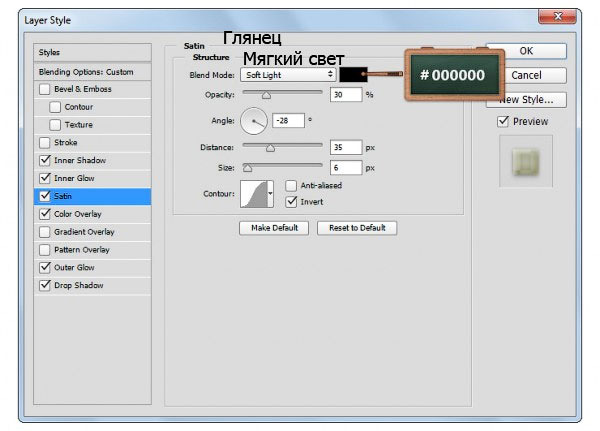The width and height of the screenshot is (600, 431).
Task: Select the Contour sub-item label
Action: point(79,107)
